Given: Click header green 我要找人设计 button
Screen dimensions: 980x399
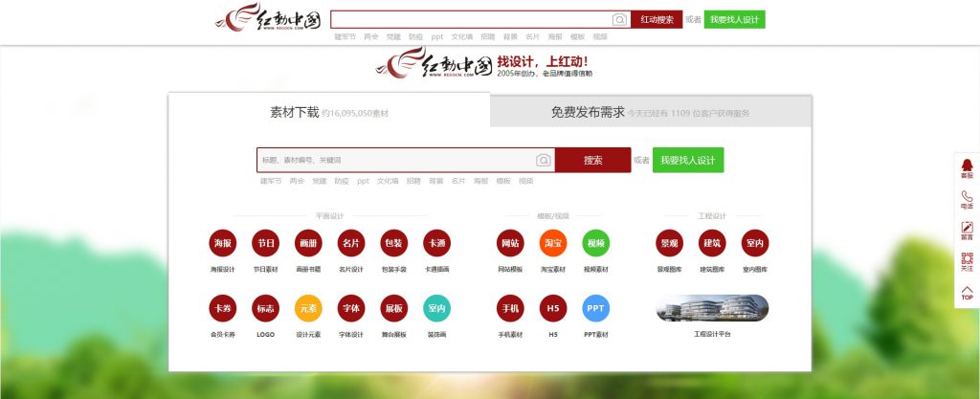Looking at the screenshot, I should click(734, 20).
